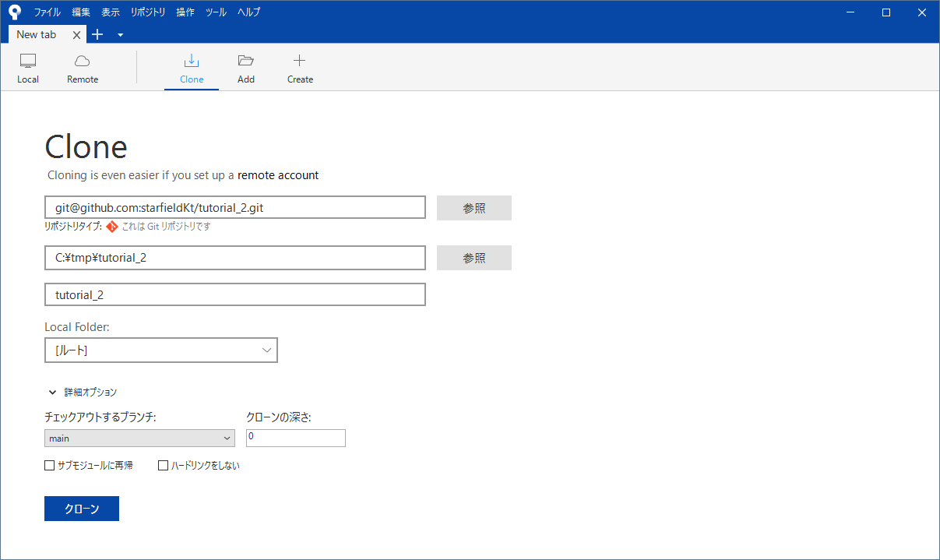The image size is (940, 560).
Task: Click the これは Git リポジトリです text
Action: point(166,227)
